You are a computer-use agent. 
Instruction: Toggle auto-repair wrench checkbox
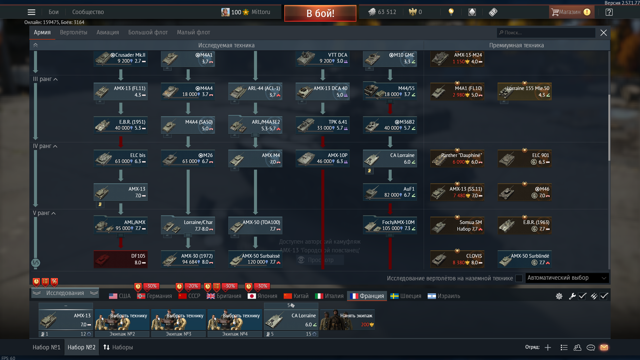(578, 296)
